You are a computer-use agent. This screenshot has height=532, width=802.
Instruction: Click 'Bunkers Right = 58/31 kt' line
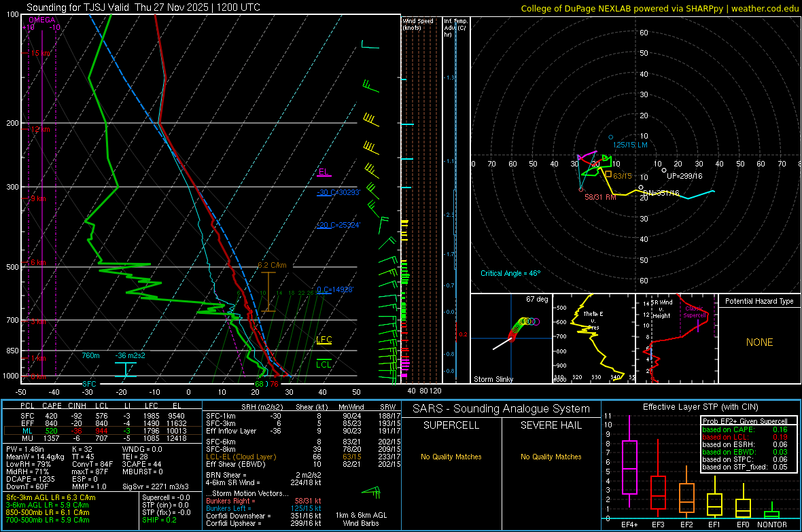[264, 501]
